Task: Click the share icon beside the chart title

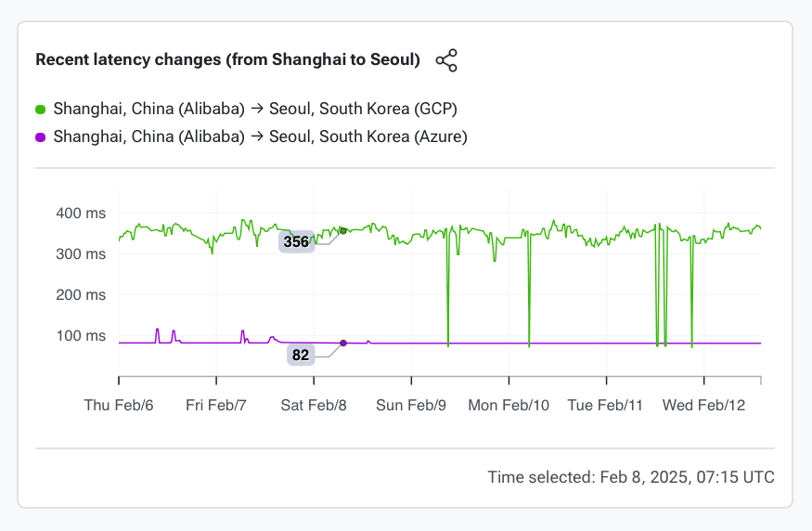Action: tap(446, 60)
